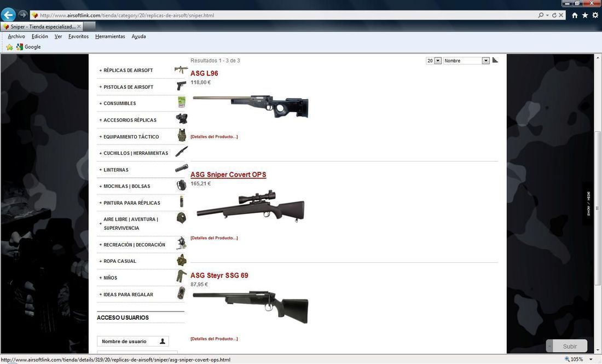Viewport: 602px width, 364px height.
Task: Click the ASG L96 rifle product image
Action: (250, 106)
